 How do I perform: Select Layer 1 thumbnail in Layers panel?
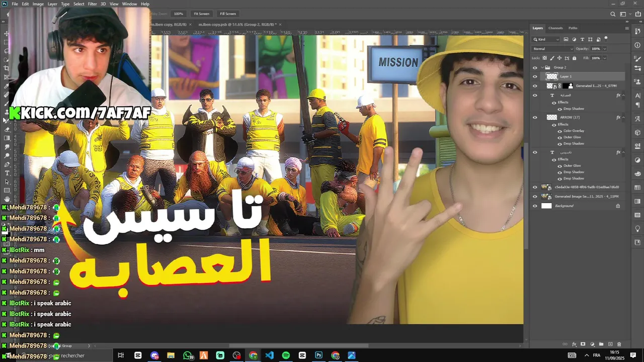click(552, 76)
